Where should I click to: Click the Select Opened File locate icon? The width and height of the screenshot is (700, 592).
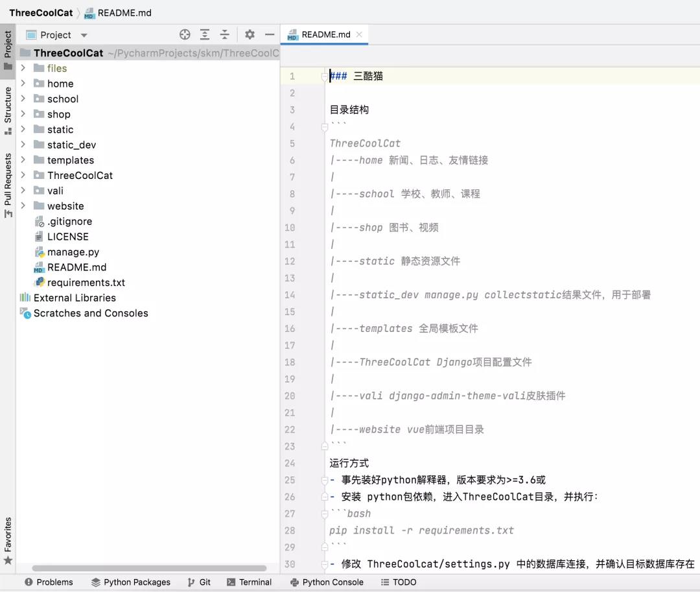pyautogui.click(x=185, y=34)
